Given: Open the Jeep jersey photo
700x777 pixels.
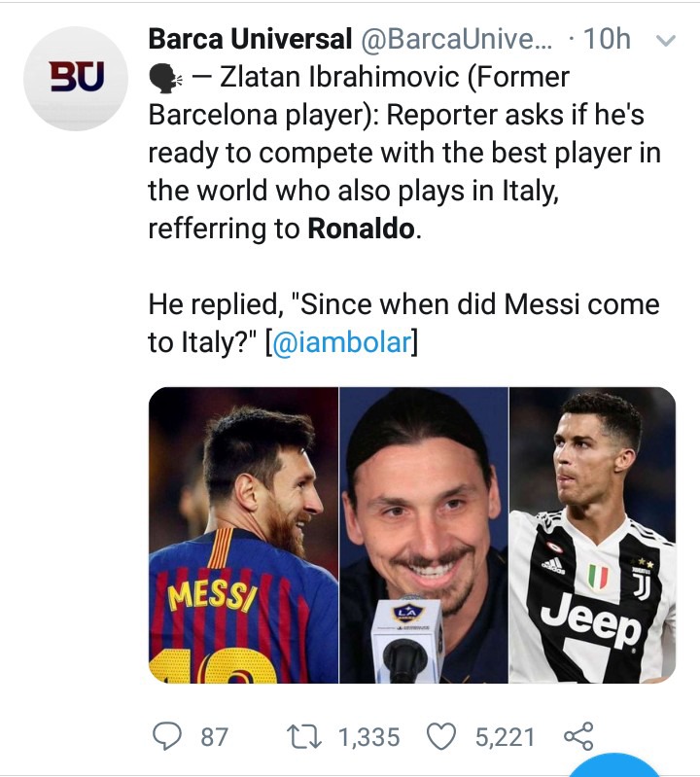Looking at the screenshot, I should click(592, 535).
